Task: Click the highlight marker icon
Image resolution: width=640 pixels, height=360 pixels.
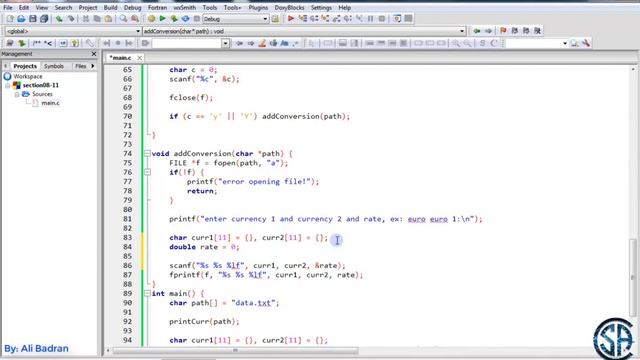Action: click(262, 43)
